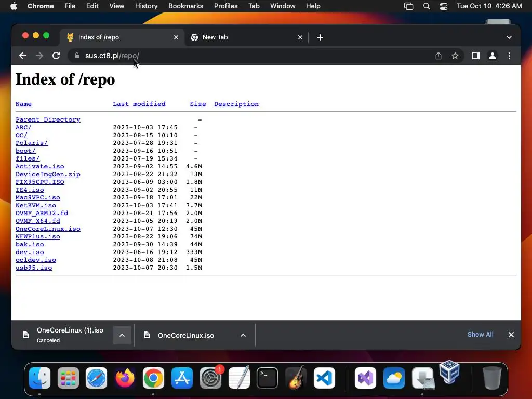
Task: Expand options for canceled OneCoreLinux (1).iso
Action: (122, 335)
